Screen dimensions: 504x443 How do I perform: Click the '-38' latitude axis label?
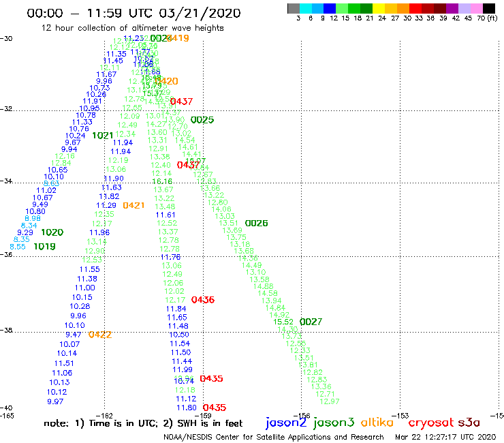coord(6,331)
